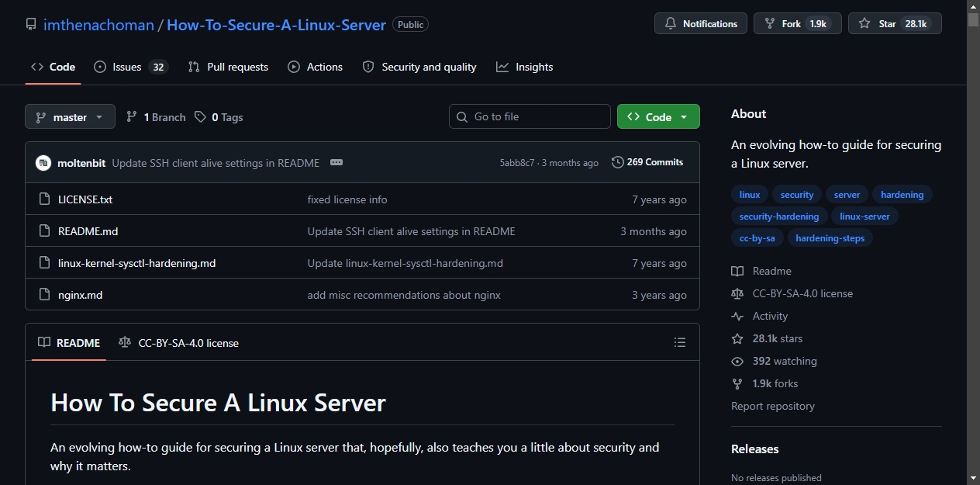Screen dimensions: 980x485
Task: Open the README.md file
Action: [x=88, y=231]
